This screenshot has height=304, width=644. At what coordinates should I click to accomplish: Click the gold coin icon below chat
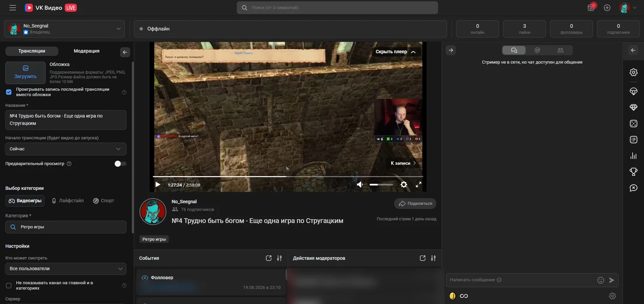pyautogui.click(x=452, y=296)
